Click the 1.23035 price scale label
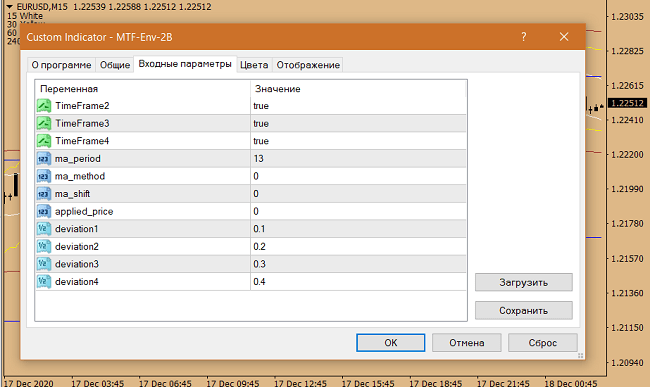Viewport: 650px width, 387px height. 627,17
